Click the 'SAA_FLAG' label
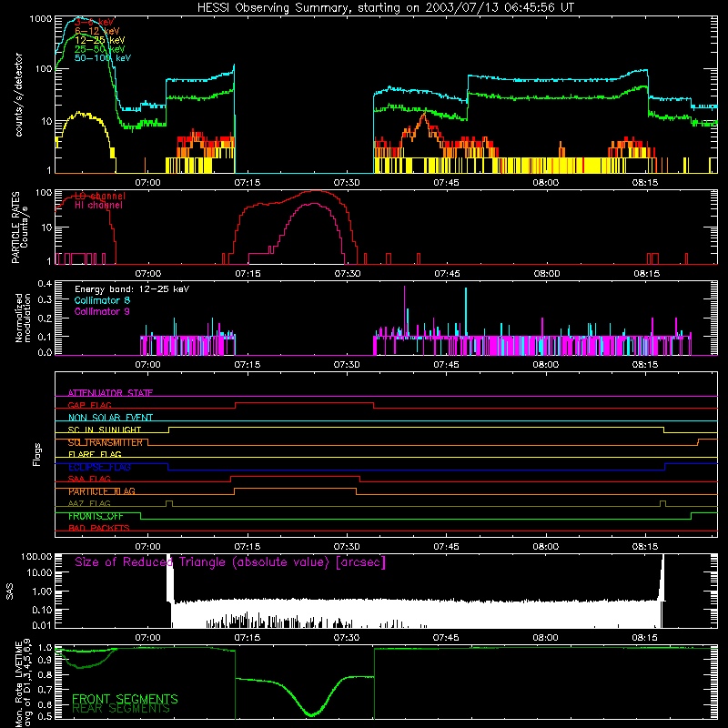Viewport: 728px width, 728px height. (x=89, y=479)
